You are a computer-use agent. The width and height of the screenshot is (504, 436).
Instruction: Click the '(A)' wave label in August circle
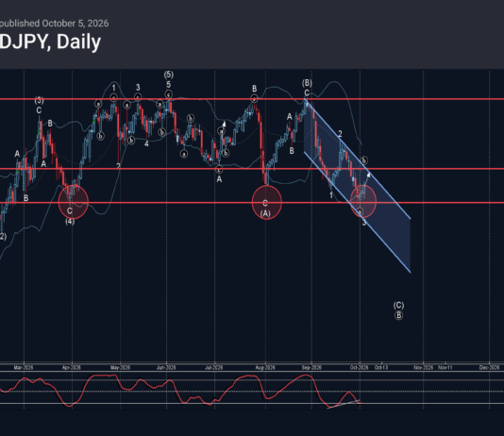265,213
